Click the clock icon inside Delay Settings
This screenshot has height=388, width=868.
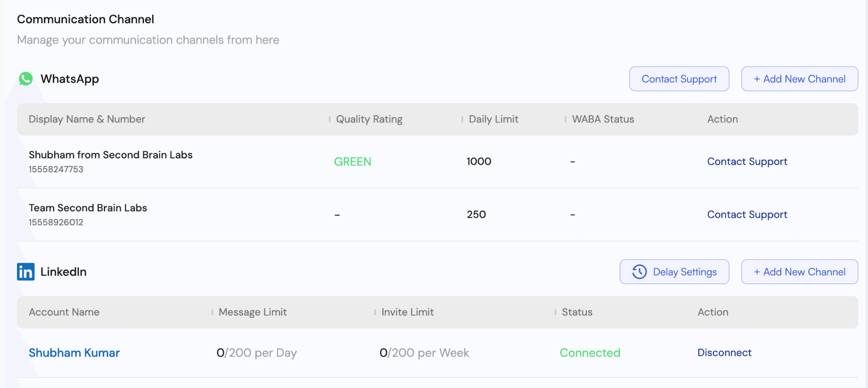tap(639, 272)
